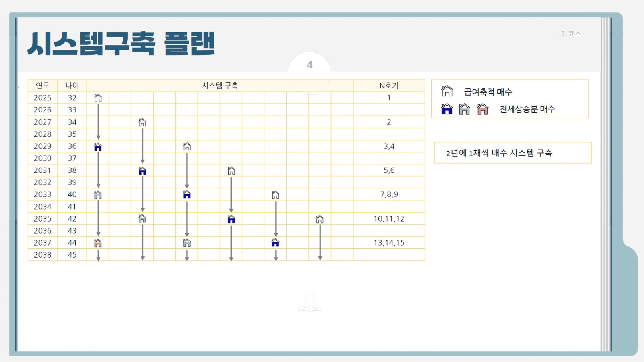This screenshot has width=644, height=362.
Task: Click the slide title 시스템구축 플랜
Action: coord(121,43)
